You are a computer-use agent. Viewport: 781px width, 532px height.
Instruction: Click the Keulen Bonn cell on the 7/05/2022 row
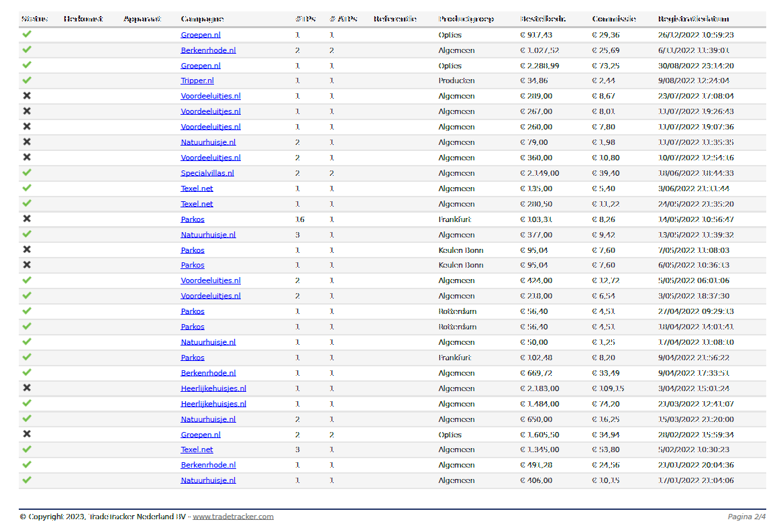[461, 250]
